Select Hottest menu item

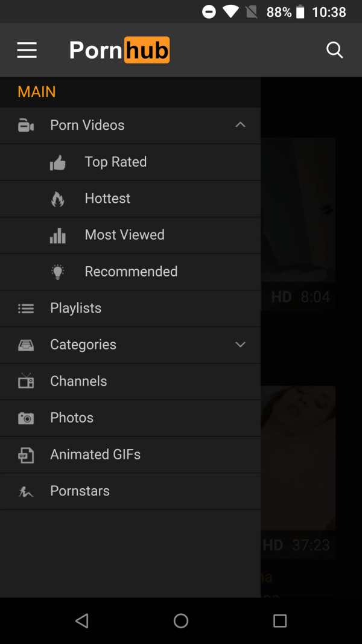(130, 199)
